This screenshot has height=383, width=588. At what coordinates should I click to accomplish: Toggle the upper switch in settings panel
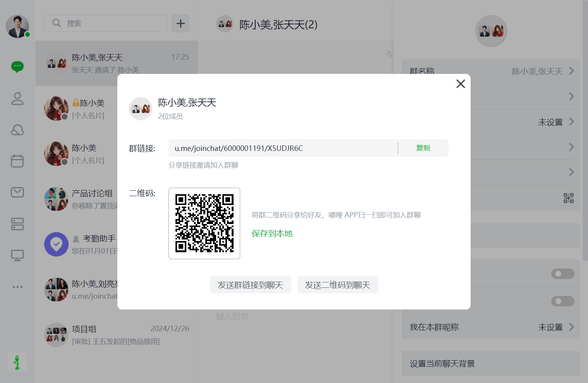click(563, 274)
